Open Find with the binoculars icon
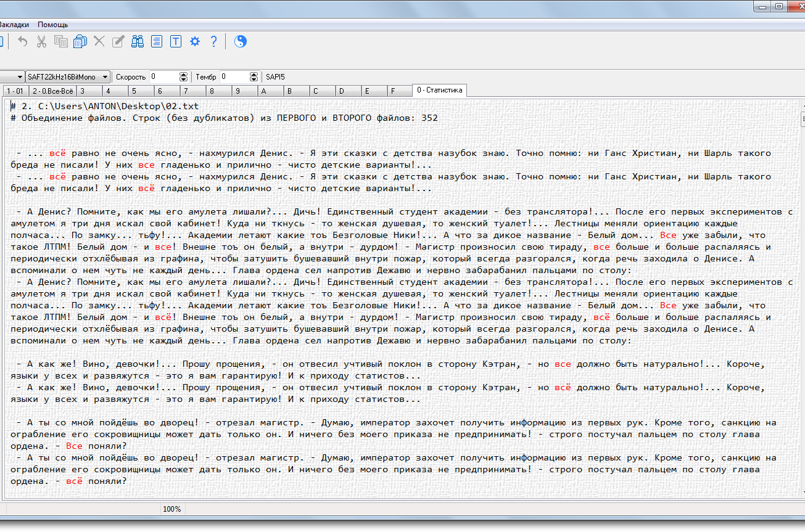Screen dimensions: 805x532 click(138, 41)
